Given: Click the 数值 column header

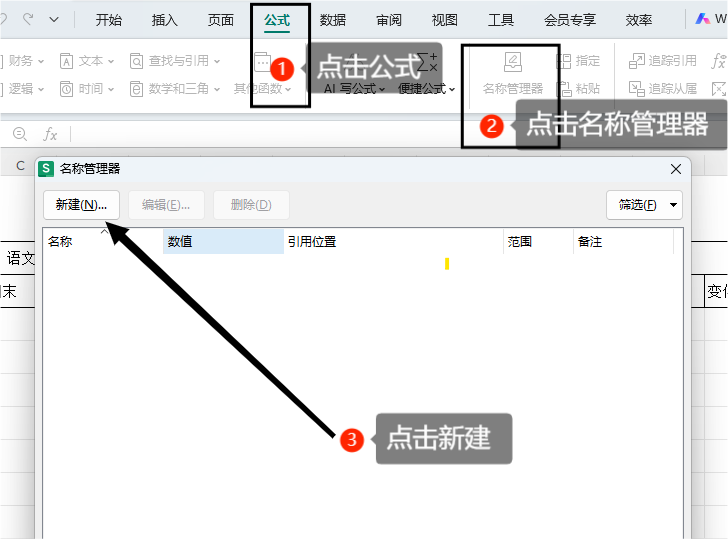Looking at the screenshot, I should tap(223, 241).
